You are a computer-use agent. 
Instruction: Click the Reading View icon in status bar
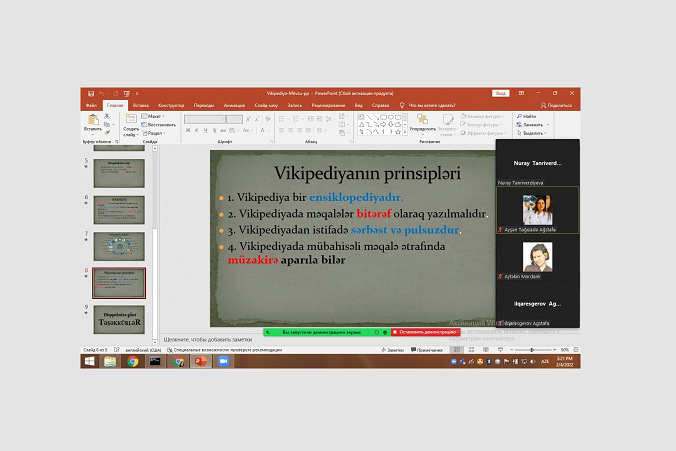pos(486,350)
